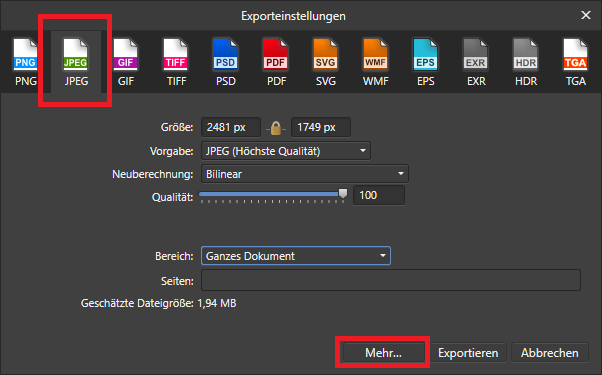Select TIFF as export format
The height and width of the screenshot is (375, 602).
(176, 62)
